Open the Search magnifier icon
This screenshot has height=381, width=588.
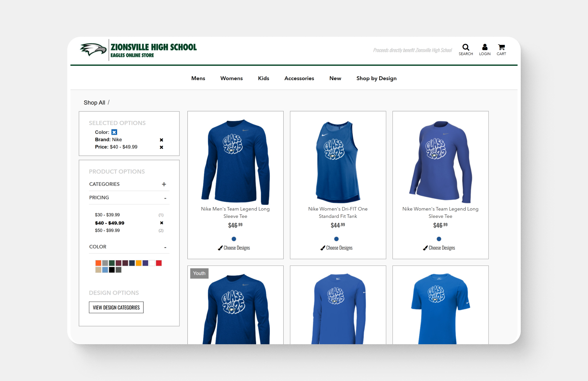[x=466, y=47]
